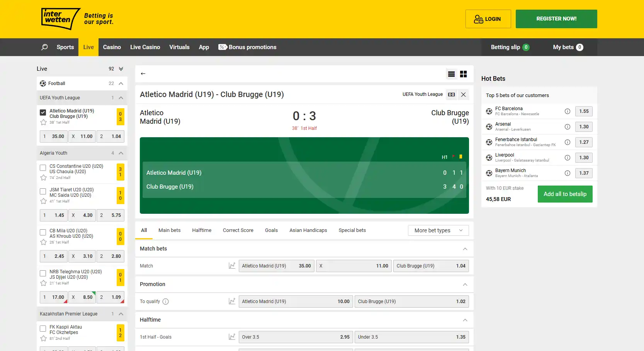Favorite the Atletico Madrid (U19) match star
Screen dimensions: 644x351
(43, 122)
